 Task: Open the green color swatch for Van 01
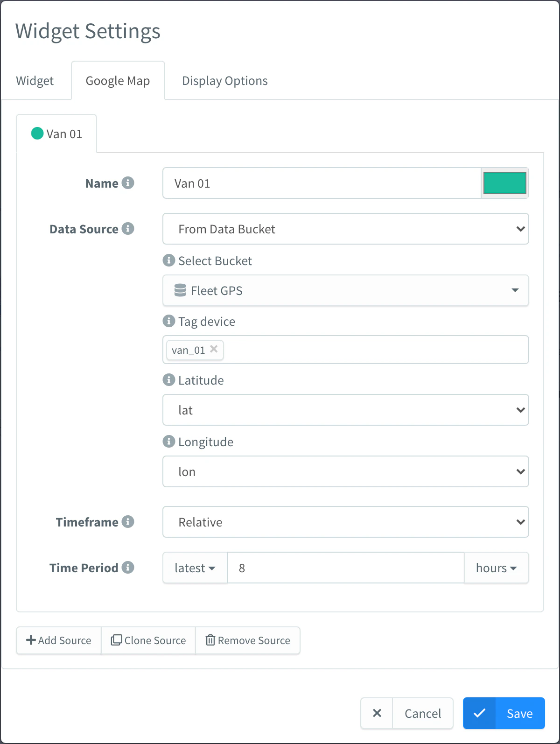pos(505,183)
